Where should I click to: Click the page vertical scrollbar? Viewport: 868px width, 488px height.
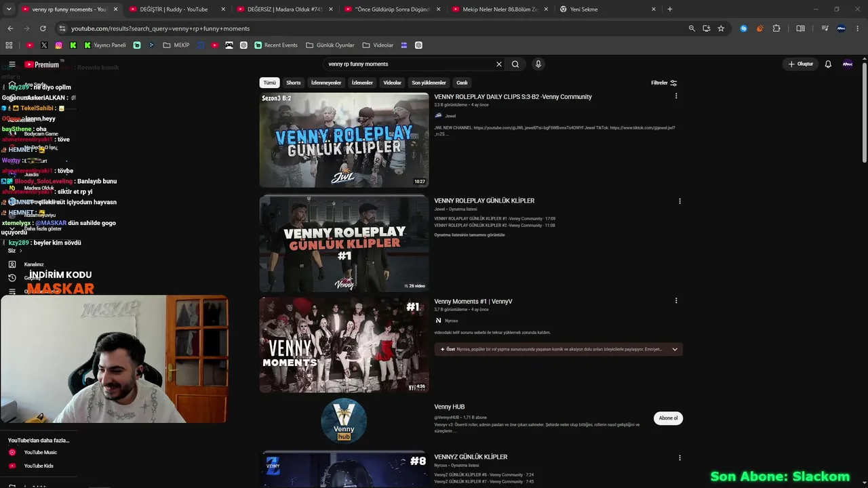[864, 112]
